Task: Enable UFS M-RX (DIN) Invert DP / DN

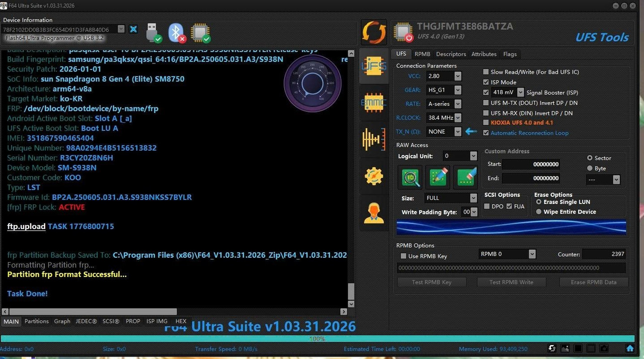Action: (x=486, y=113)
